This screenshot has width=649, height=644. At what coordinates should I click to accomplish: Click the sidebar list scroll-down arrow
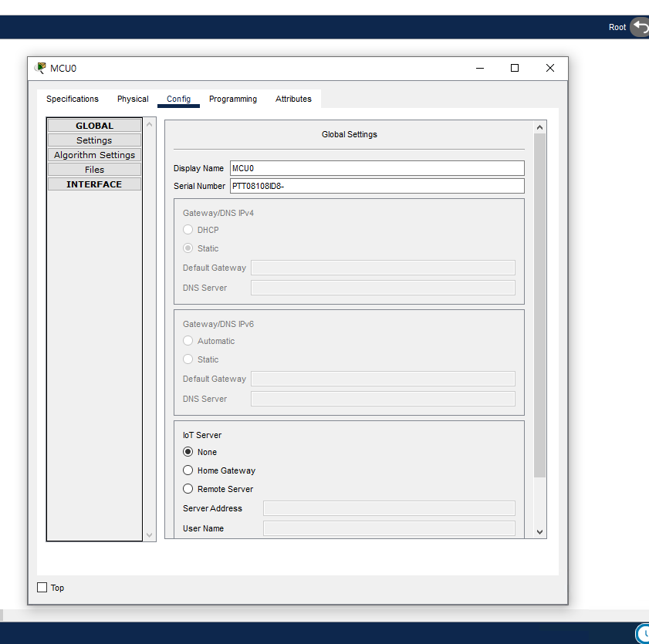tap(150, 535)
